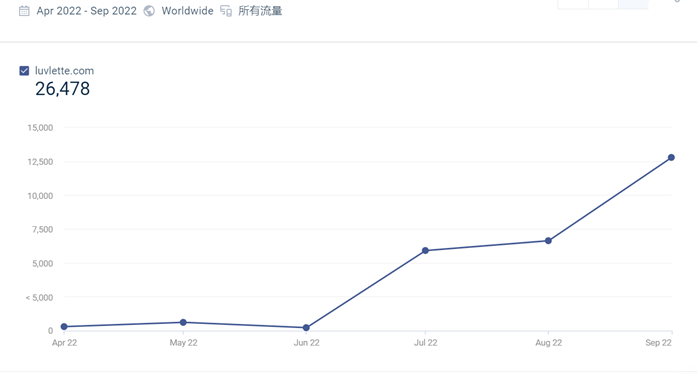Click the luvlette.com legend label
Viewport: 697px width, 374px height.
(64, 71)
